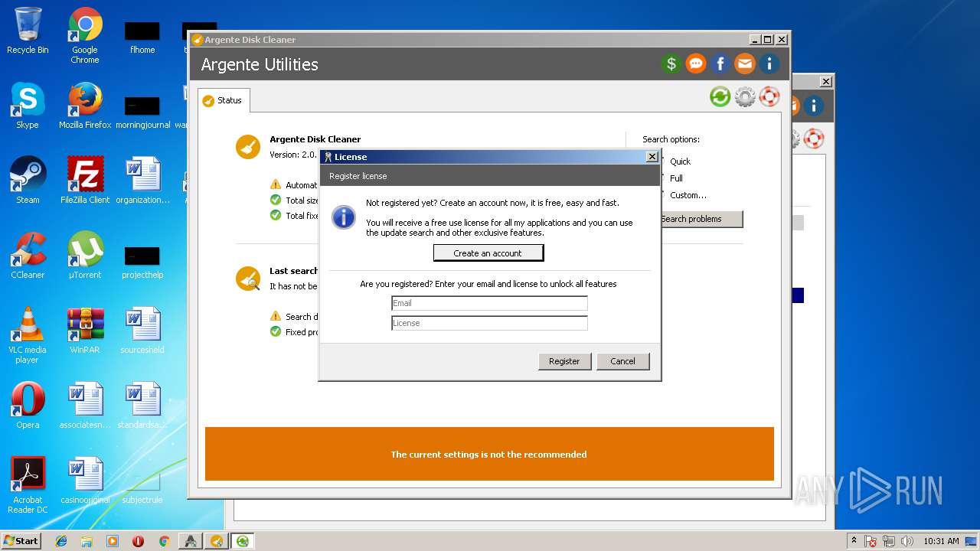
Task: Launch Skype from the desktop
Action: (x=28, y=106)
